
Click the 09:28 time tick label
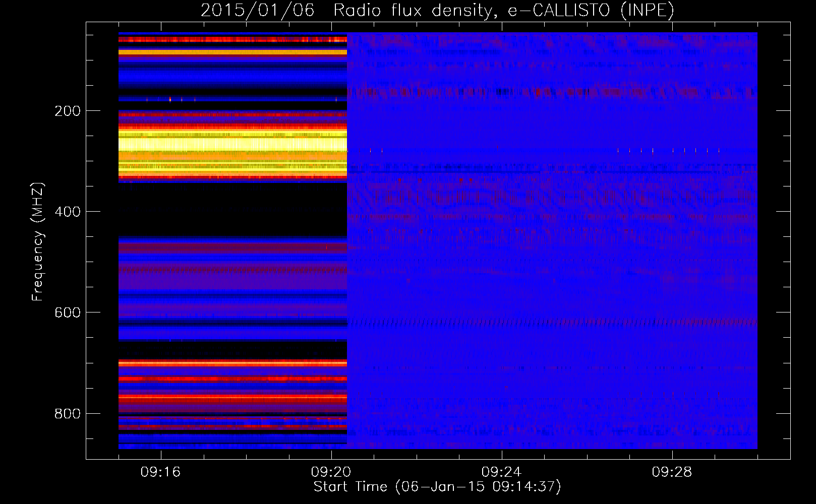coord(672,472)
